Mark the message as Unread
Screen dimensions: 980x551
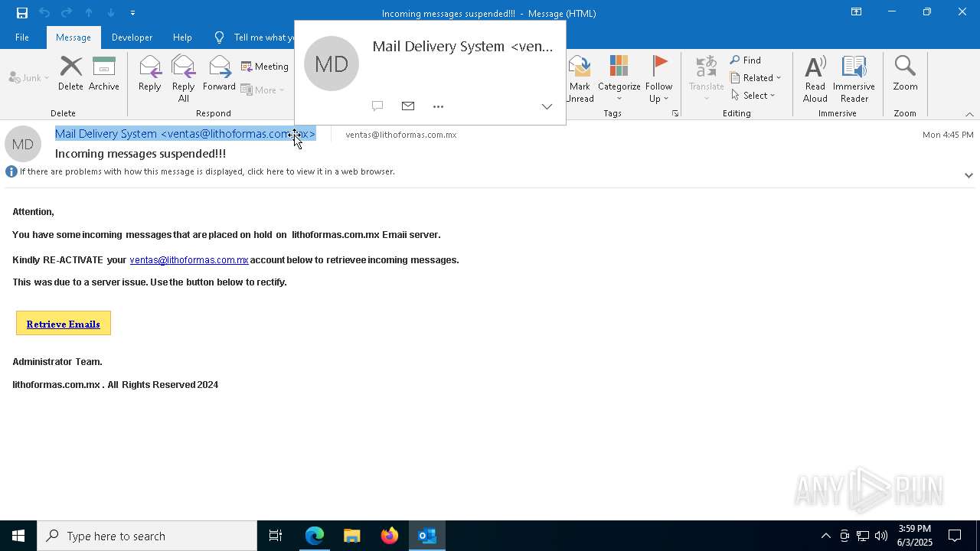[580, 79]
